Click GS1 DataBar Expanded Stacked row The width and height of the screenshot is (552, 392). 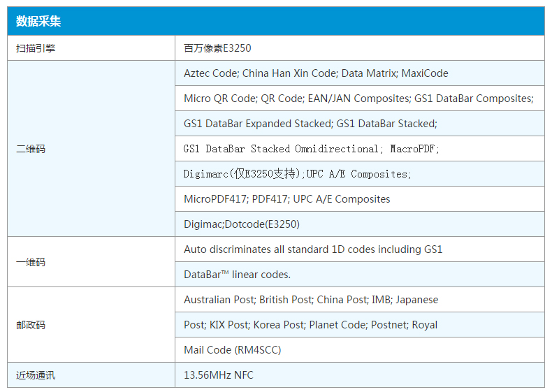pyautogui.click(x=360, y=124)
